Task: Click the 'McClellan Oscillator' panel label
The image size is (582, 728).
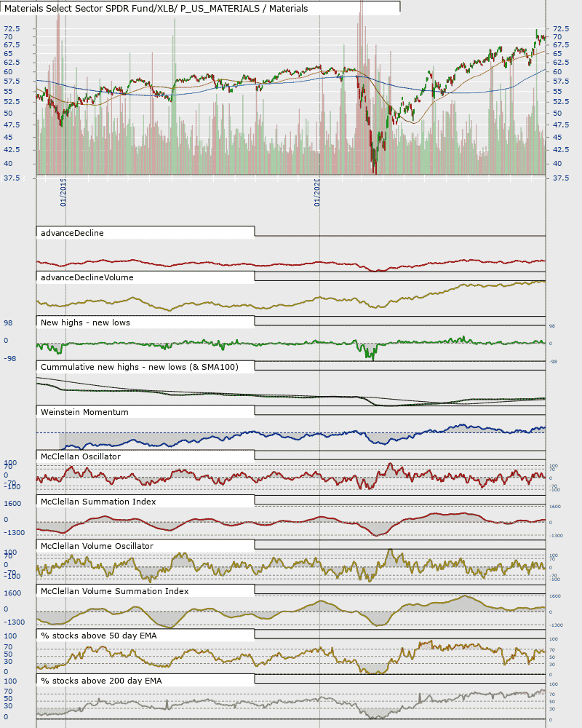Action: (80, 457)
